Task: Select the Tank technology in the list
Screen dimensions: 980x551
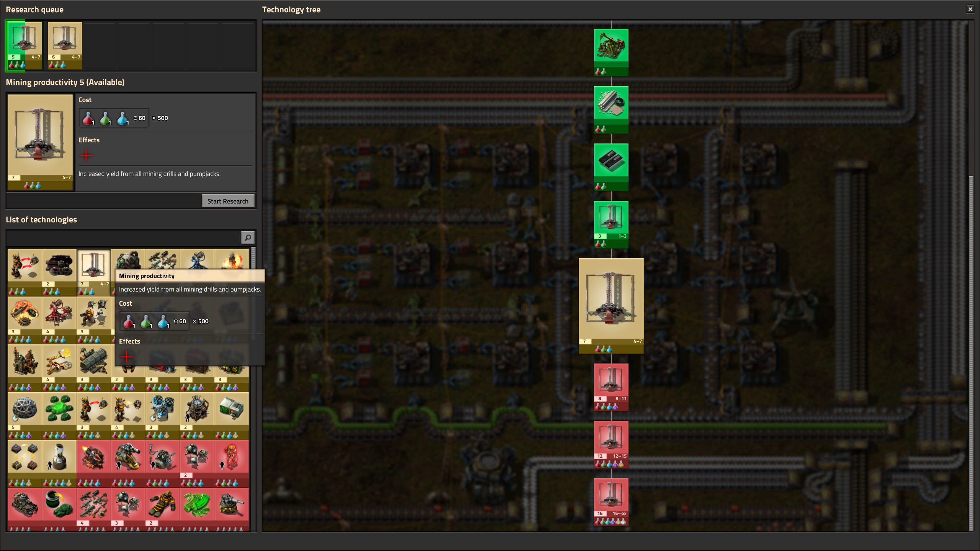Action: [x=24, y=505]
